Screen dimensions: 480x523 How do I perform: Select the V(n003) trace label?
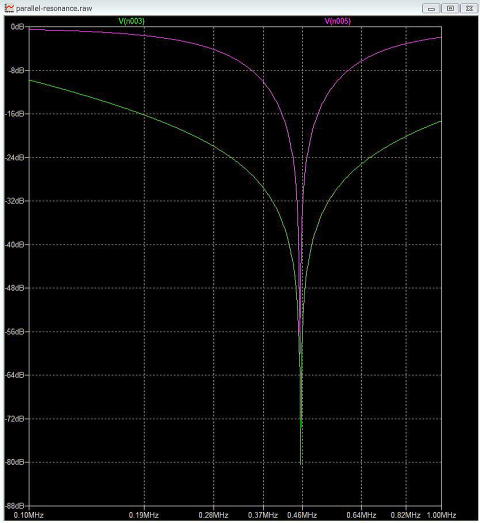pyautogui.click(x=131, y=21)
